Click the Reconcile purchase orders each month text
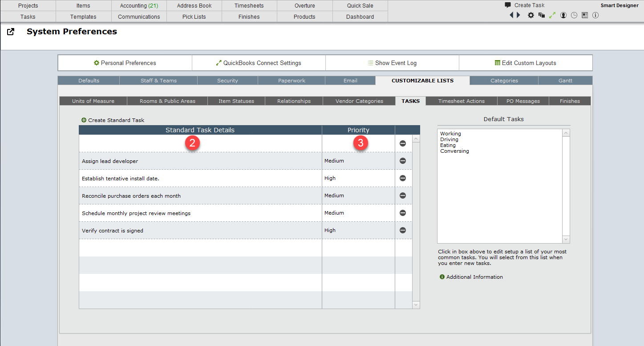This screenshot has height=346, width=644. click(131, 196)
